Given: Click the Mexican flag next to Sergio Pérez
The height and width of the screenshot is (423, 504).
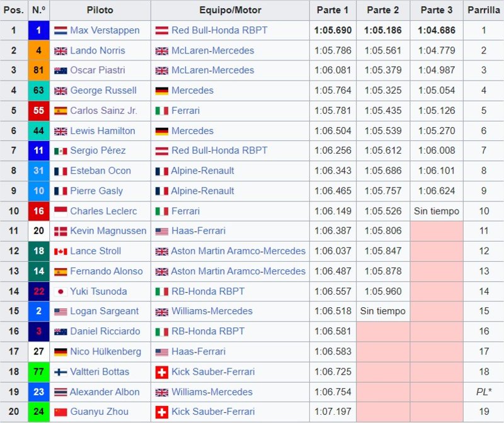Looking at the screenshot, I should [x=60, y=150].
